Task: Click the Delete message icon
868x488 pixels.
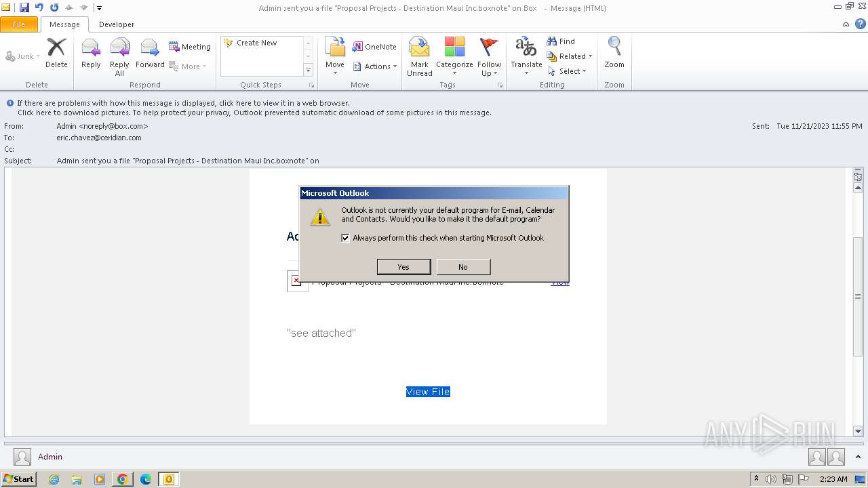Action: click(x=56, y=53)
